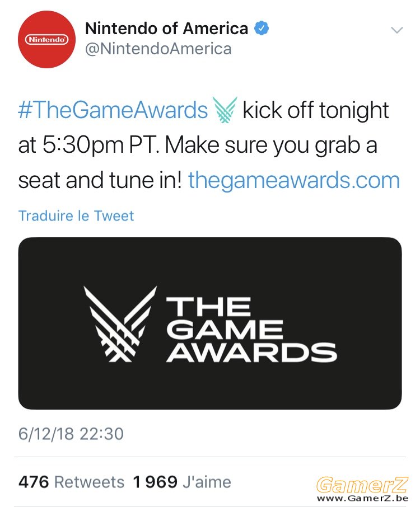Click THE GAME AWARDS wordmark text
The image size is (420, 507).
pos(251,330)
